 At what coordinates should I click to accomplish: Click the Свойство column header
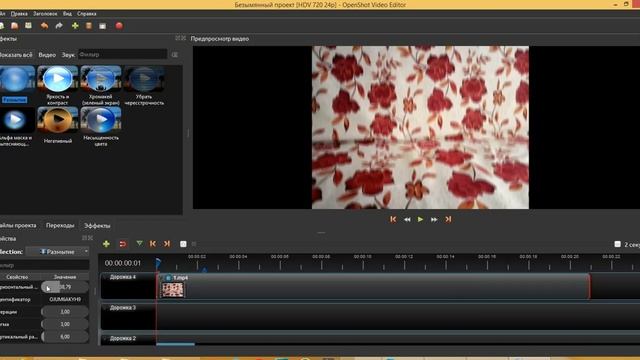point(17,277)
